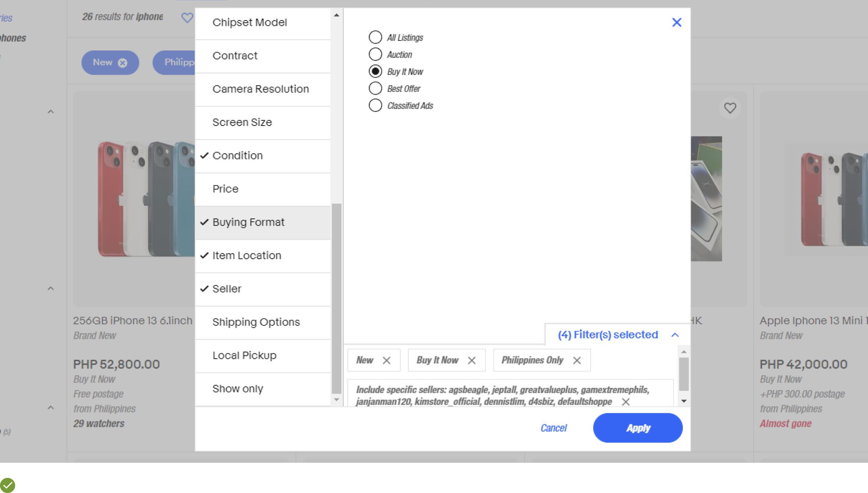Choose the Best Offer radio option

click(x=375, y=88)
